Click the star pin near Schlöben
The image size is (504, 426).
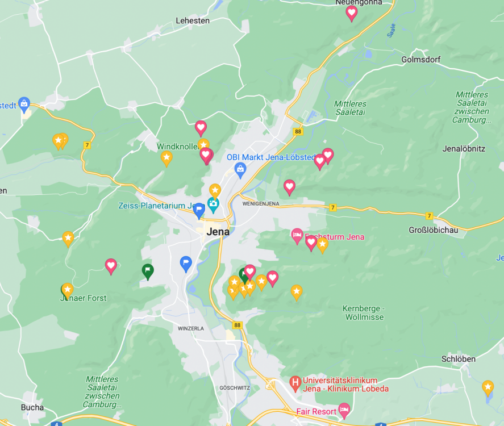click(x=488, y=387)
